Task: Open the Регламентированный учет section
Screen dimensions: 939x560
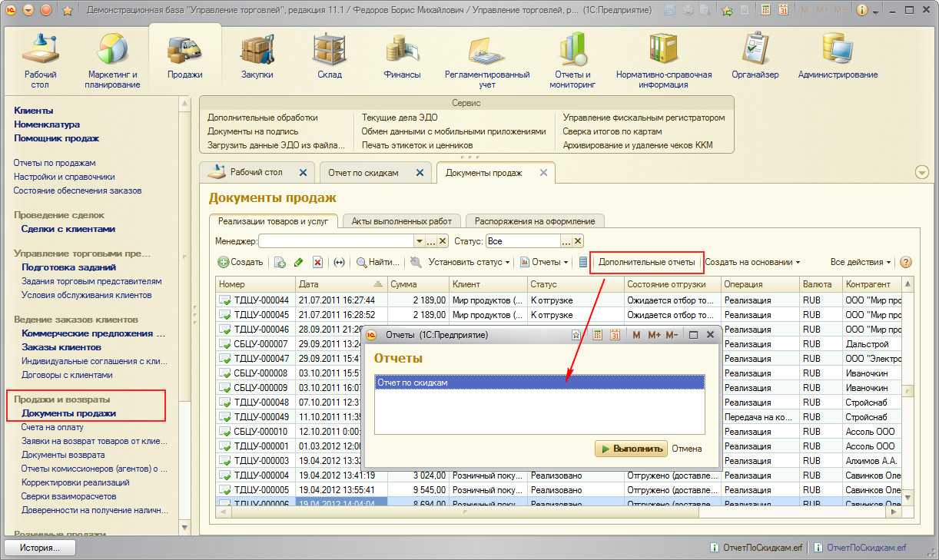Action: pos(487,60)
